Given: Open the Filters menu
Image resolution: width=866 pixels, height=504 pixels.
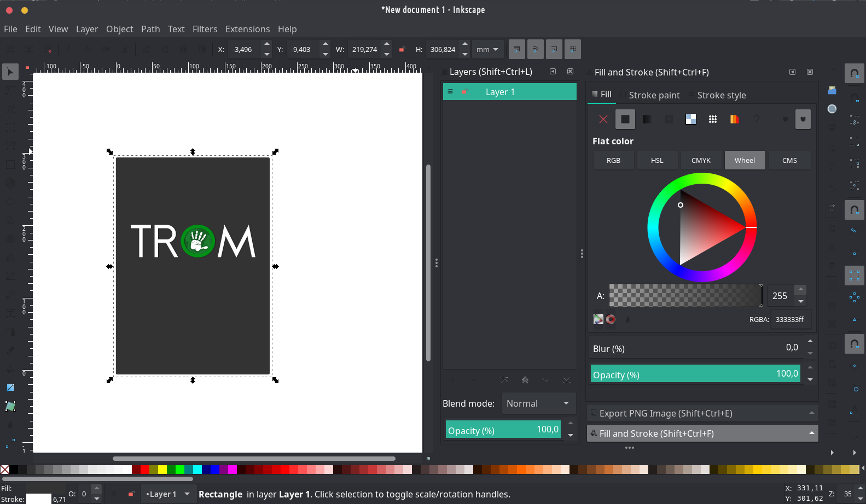Looking at the screenshot, I should pyautogui.click(x=205, y=29).
